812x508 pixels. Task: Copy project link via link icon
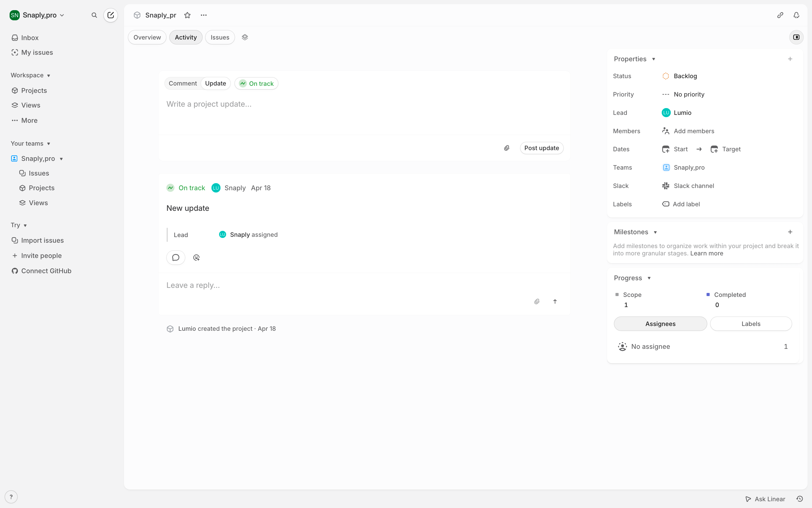780,15
